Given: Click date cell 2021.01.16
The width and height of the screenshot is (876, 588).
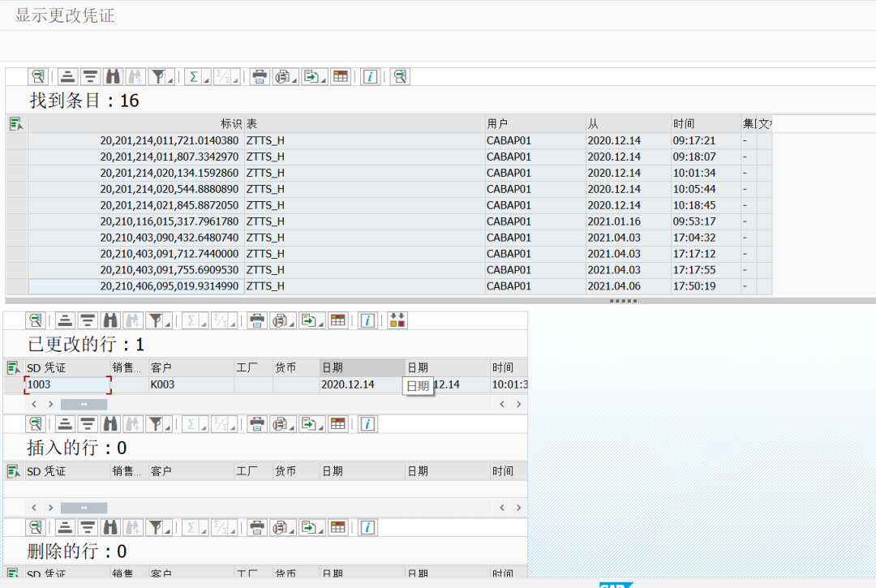Looking at the screenshot, I should tap(628, 221).
